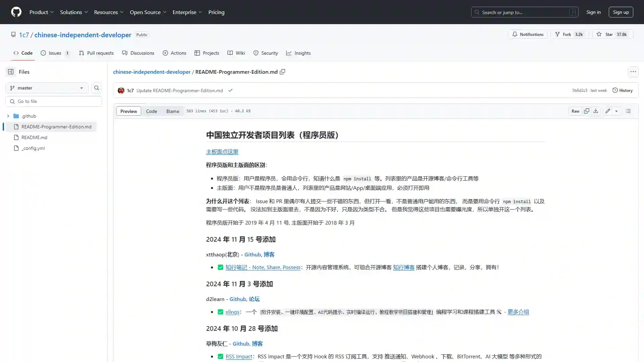Click the 更多介绍 link for xlings
644x362 pixels.
point(518,312)
